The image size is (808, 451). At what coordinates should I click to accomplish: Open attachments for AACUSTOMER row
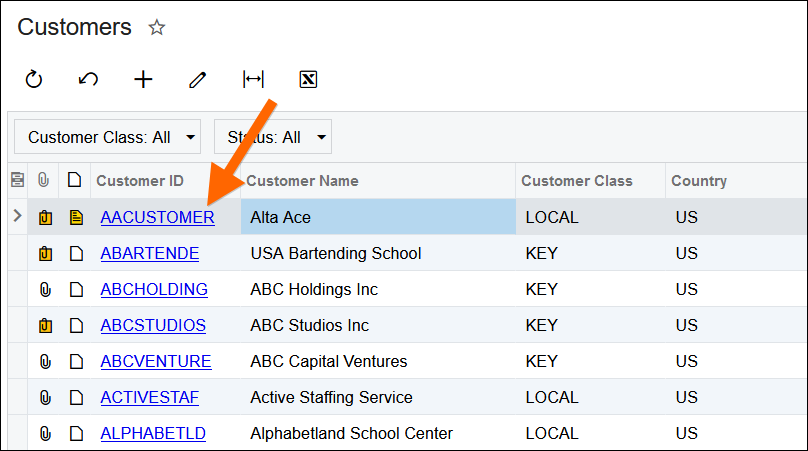pyautogui.click(x=45, y=218)
